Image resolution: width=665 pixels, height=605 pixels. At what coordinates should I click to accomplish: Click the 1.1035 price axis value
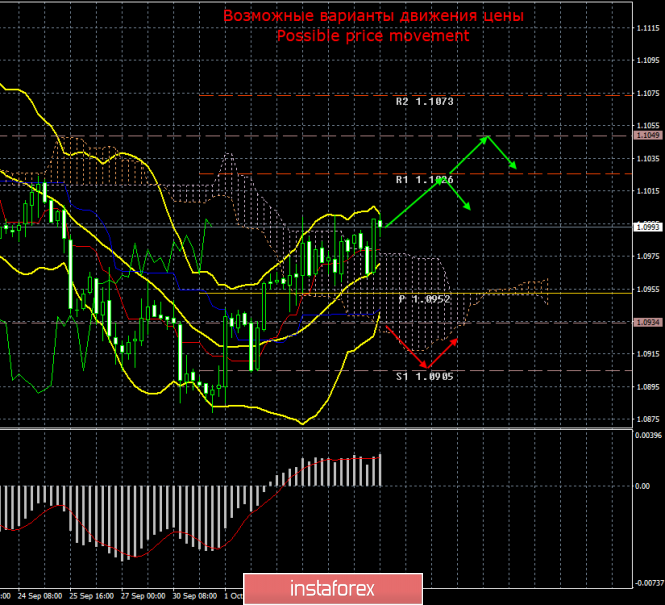[648, 159]
